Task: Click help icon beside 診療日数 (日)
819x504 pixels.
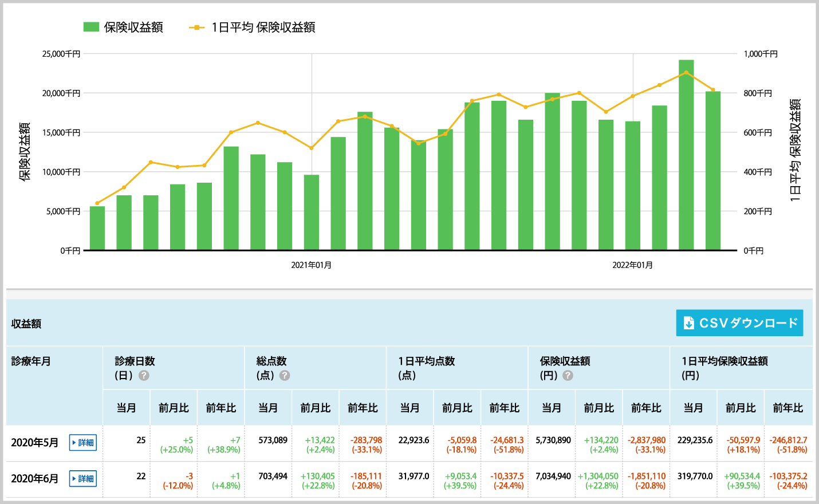Action: (x=144, y=376)
